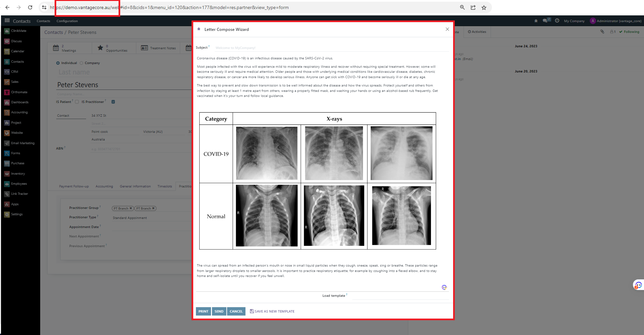Select the Company radio option
The height and width of the screenshot is (335, 644).
[x=81, y=63]
